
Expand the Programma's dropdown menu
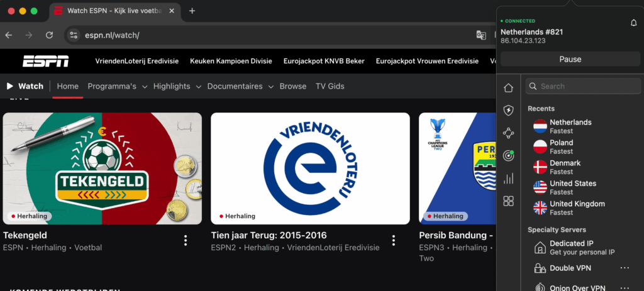[x=117, y=86]
